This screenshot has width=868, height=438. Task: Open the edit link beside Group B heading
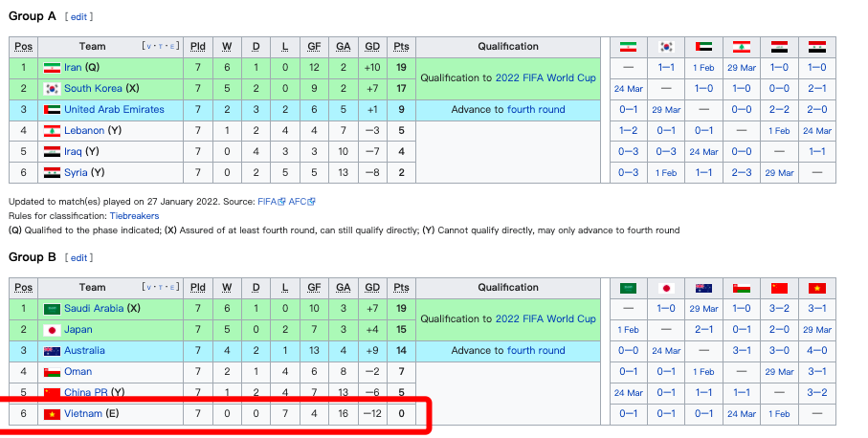[x=79, y=258]
